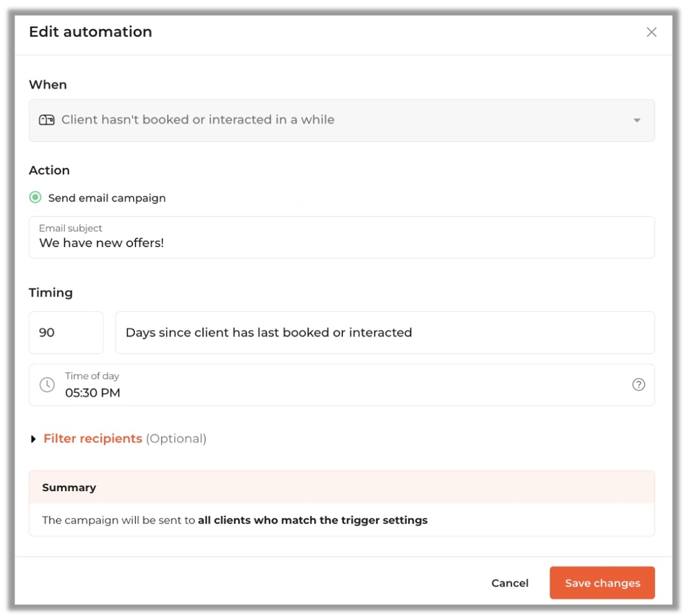The image size is (687, 616).
Task: Click the 'Days since client has last booked' field
Action: tap(384, 333)
